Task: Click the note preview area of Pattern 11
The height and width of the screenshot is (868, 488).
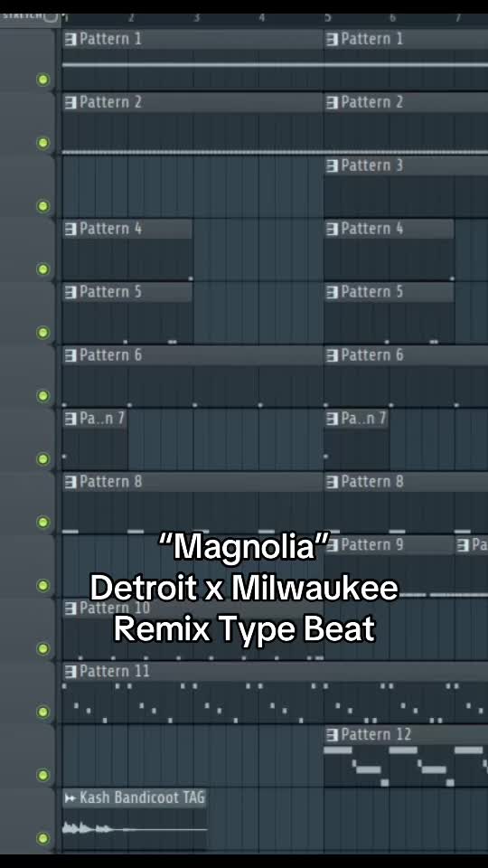Action: pos(275,703)
